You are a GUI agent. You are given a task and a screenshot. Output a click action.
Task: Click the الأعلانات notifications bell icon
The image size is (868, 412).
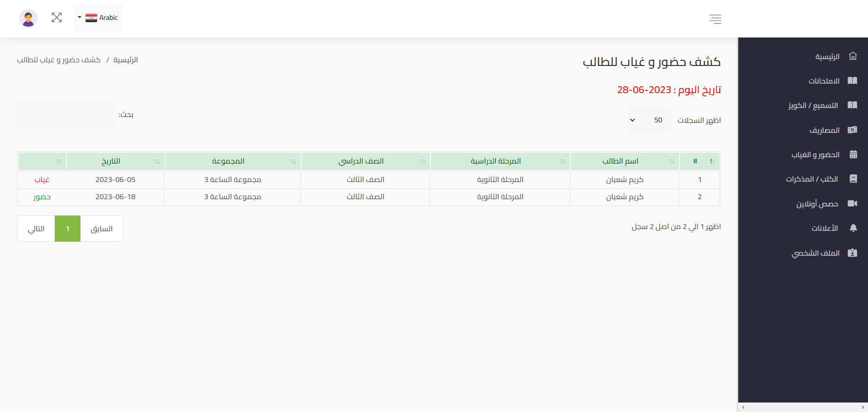853,228
